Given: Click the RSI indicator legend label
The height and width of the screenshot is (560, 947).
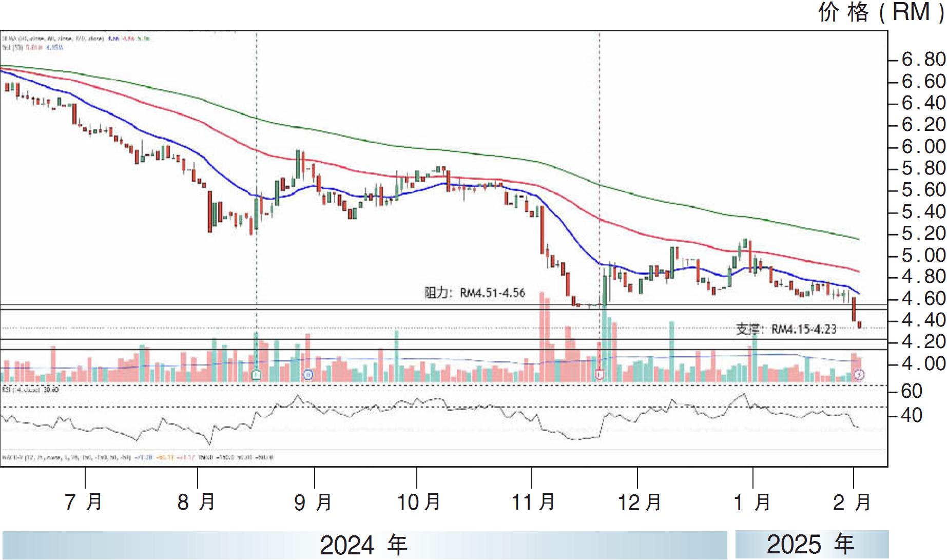Looking at the screenshot, I should pos(30,390).
